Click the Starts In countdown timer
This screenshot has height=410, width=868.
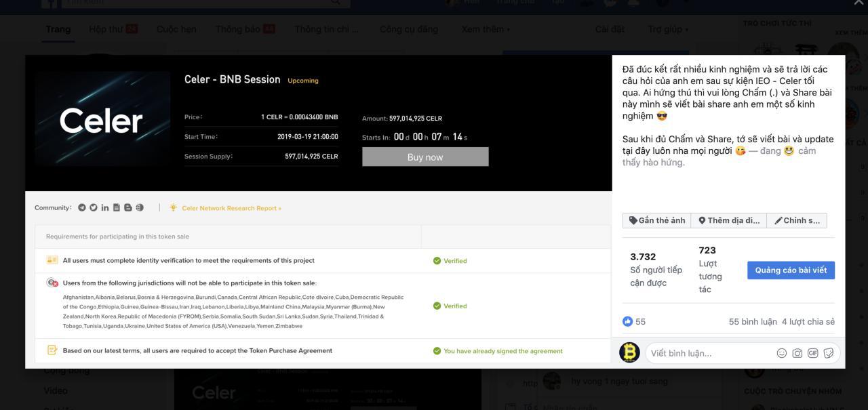[415, 137]
